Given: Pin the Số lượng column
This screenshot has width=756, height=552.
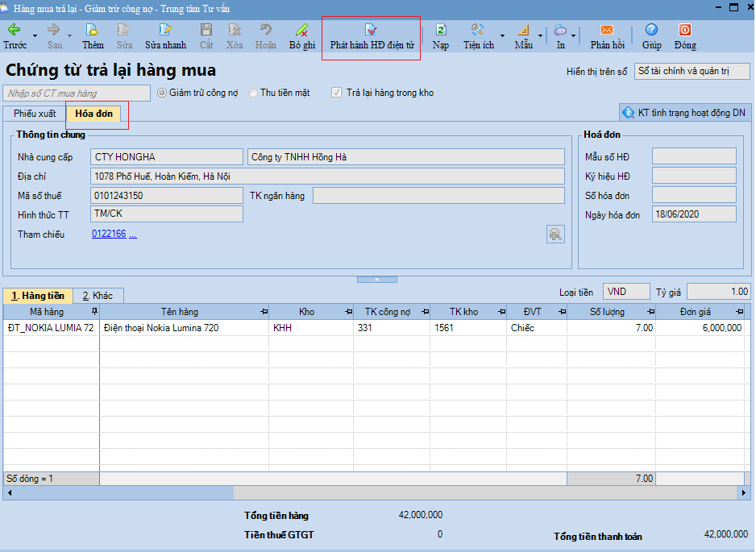Looking at the screenshot, I should click(650, 312).
